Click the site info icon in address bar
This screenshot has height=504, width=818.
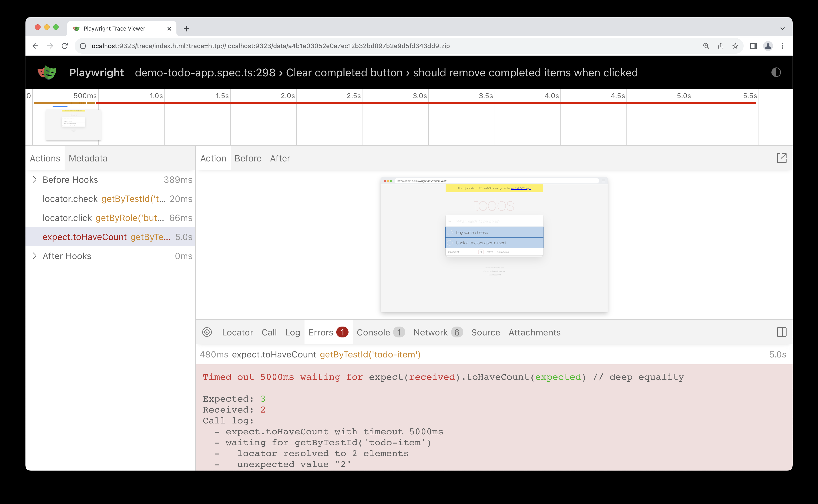[x=83, y=46]
